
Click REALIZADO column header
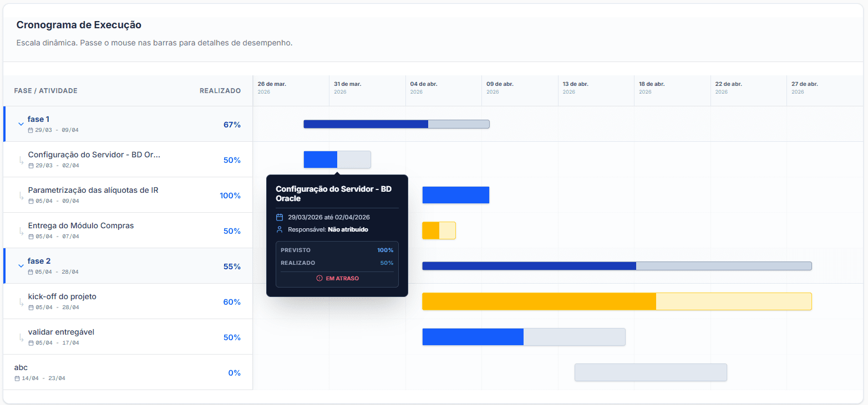(220, 91)
